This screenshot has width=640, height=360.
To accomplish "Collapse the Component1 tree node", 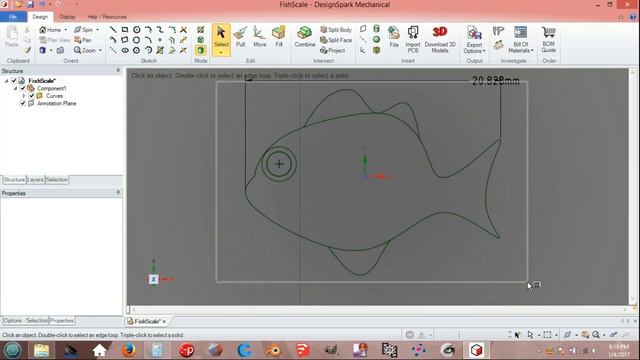I will pyautogui.click(x=16, y=88).
